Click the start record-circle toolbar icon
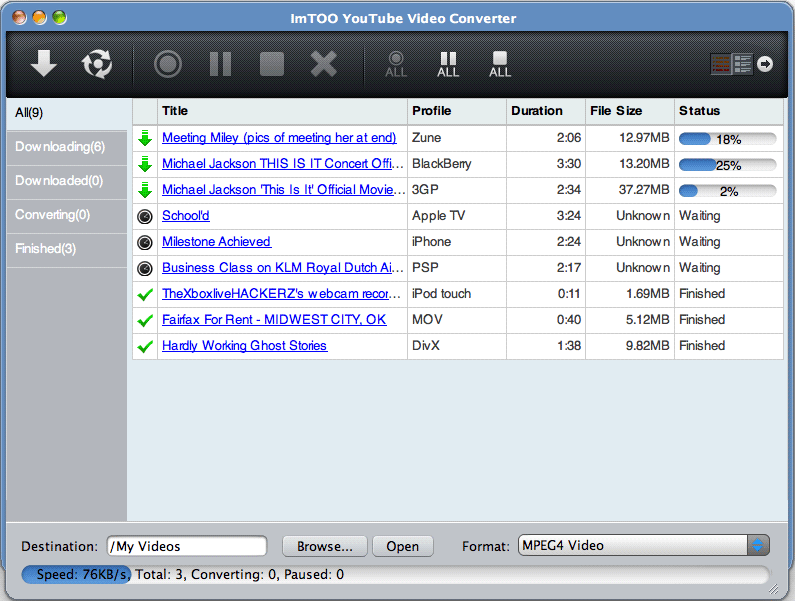Viewport: 795px width, 601px height. coord(168,64)
